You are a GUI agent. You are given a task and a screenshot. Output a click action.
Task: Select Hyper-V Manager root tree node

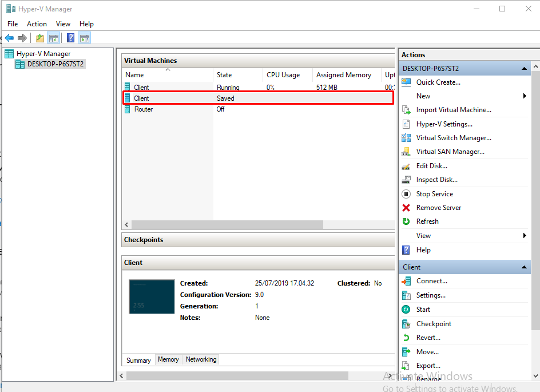pos(43,54)
